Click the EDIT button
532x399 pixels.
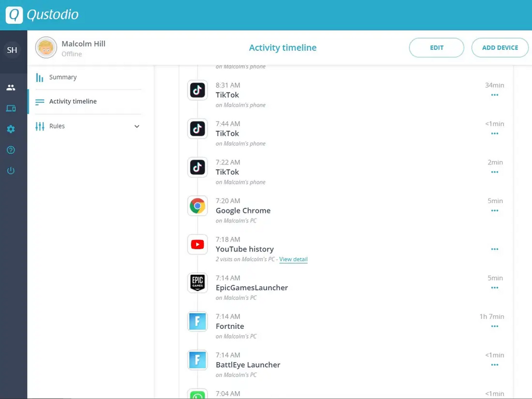pos(436,47)
